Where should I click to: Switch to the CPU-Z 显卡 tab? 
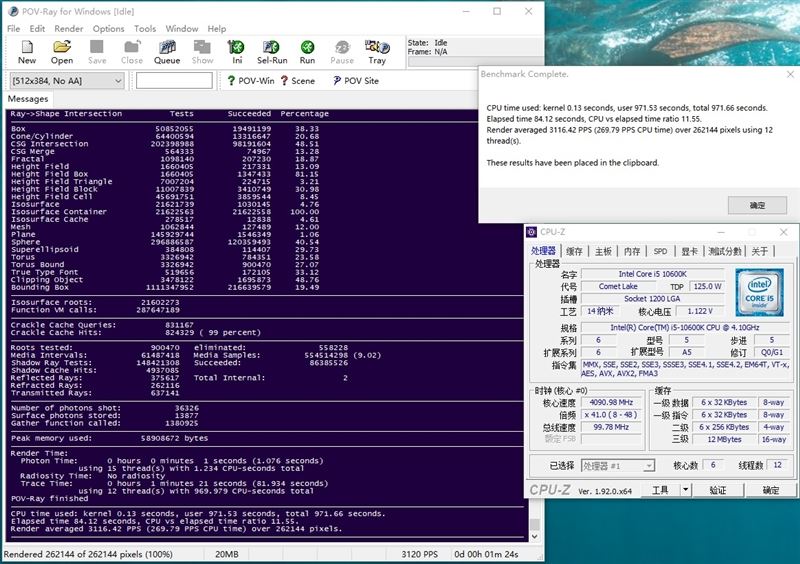click(x=689, y=251)
